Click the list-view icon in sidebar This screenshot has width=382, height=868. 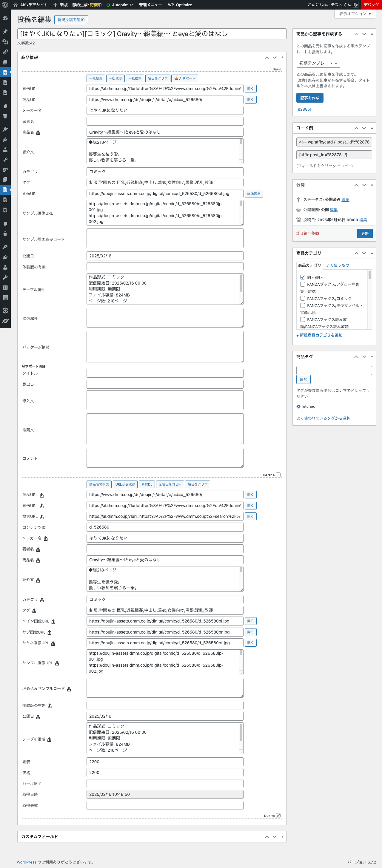point(5,298)
